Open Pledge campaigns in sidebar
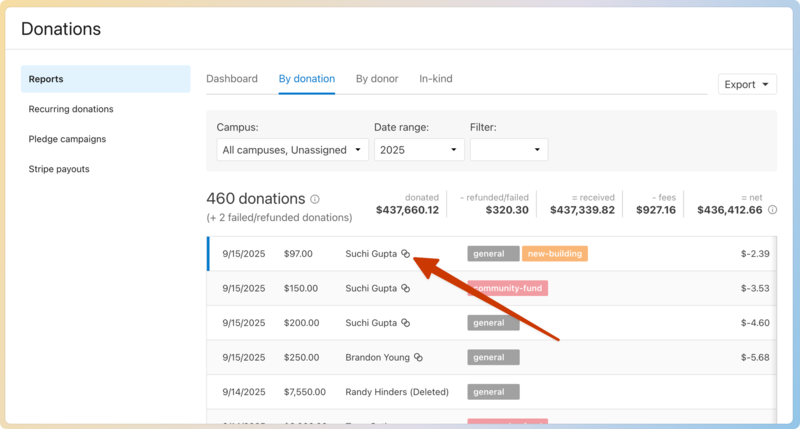The height and width of the screenshot is (429, 800). (67, 139)
